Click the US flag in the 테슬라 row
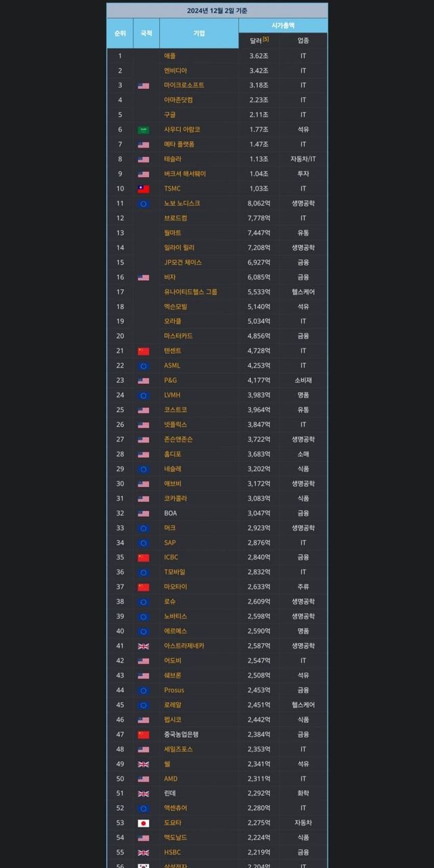 point(143,159)
